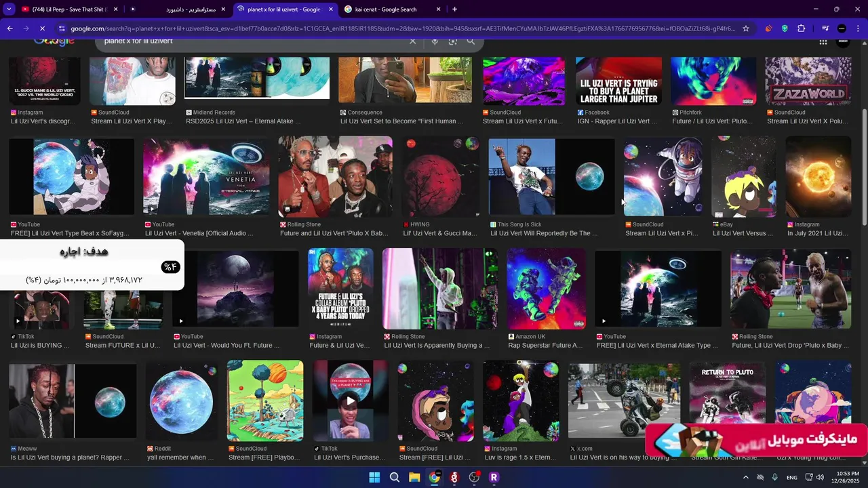
Task: Open the tab search dropdown
Action: coord(9,9)
